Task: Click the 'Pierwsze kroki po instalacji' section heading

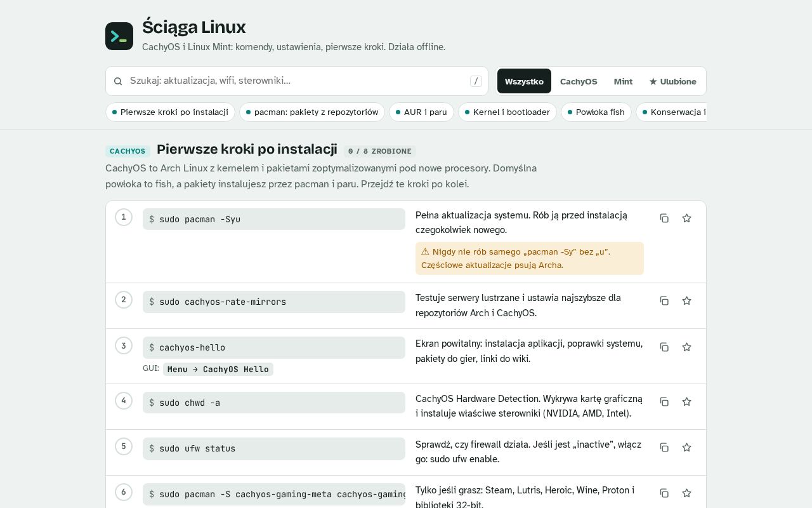Action: point(247,149)
